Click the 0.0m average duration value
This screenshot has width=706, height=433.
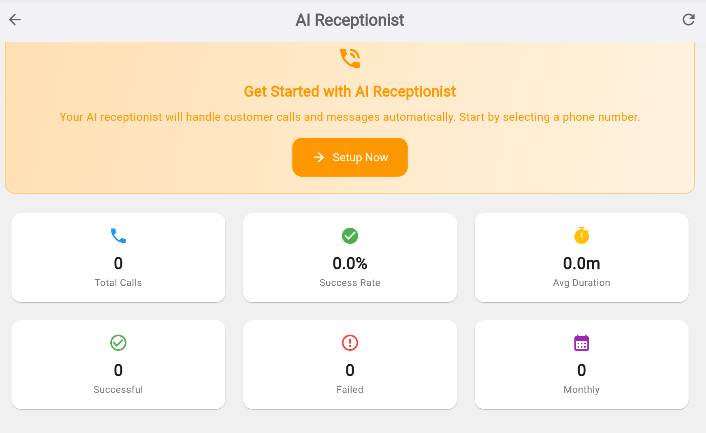pyautogui.click(x=582, y=264)
